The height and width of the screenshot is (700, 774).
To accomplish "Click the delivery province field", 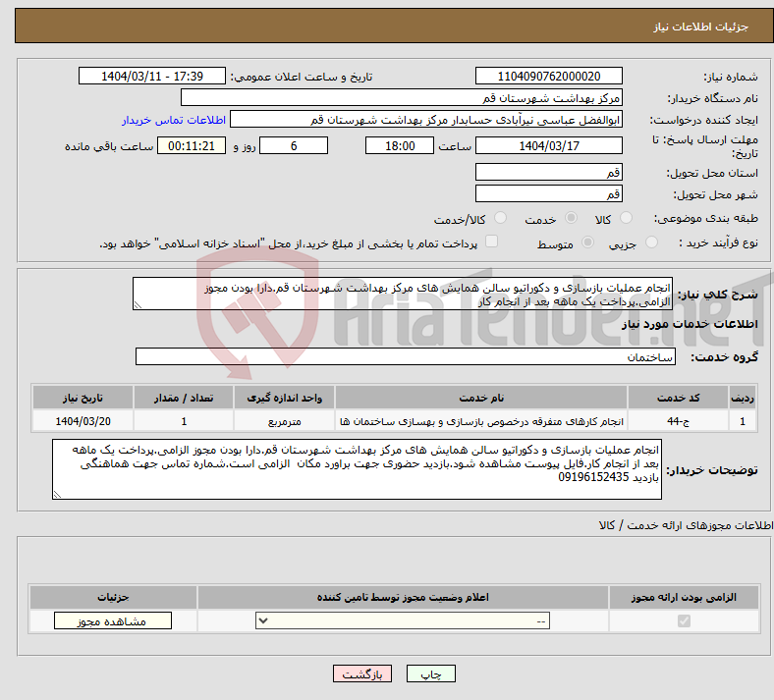I will (548, 172).
